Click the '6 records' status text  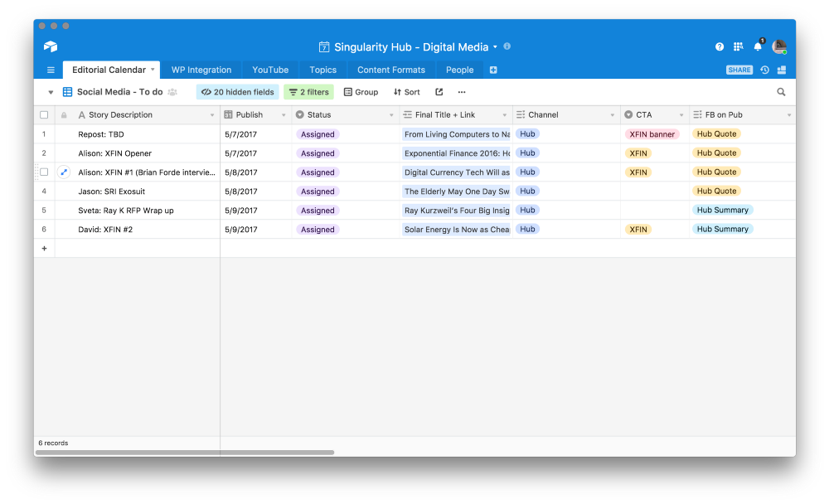53,443
